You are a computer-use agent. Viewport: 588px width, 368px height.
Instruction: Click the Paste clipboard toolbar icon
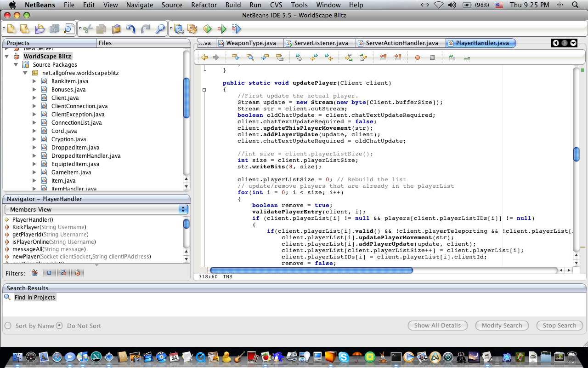tap(116, 29)
